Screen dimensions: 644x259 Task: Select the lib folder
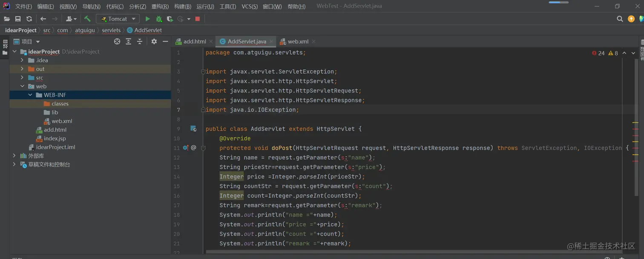[90, 112]
